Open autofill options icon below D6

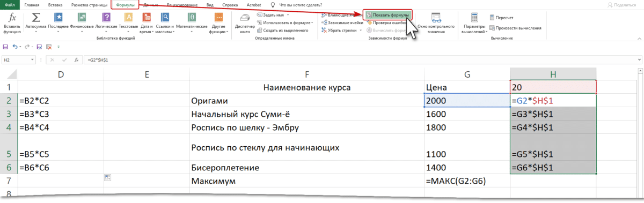tap(107, 177)
